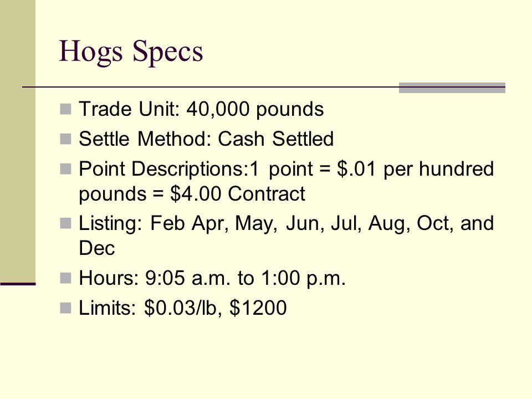Click the Hours 9:05 a.m. text line

click(x=212, y=278)
